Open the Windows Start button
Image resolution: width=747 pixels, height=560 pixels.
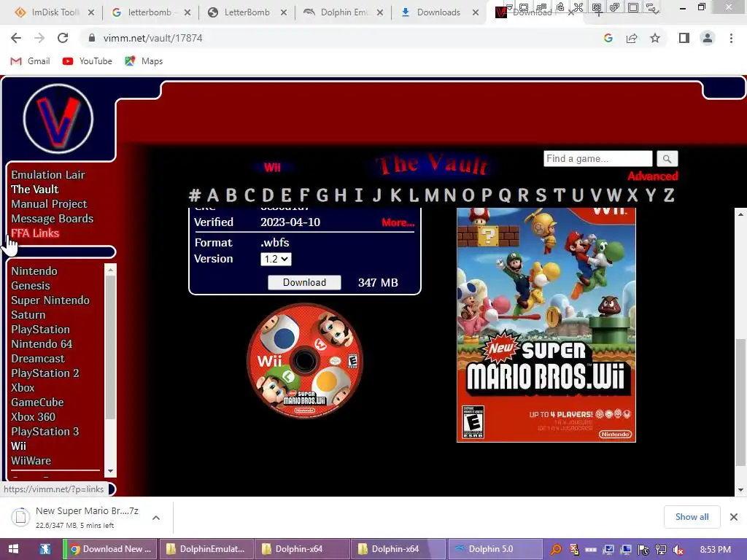pyautogui.click(x=13, y=549)
